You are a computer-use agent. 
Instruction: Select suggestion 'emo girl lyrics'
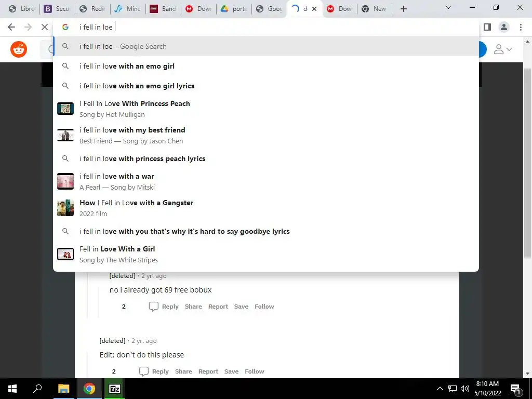click(x=266, y=86)
